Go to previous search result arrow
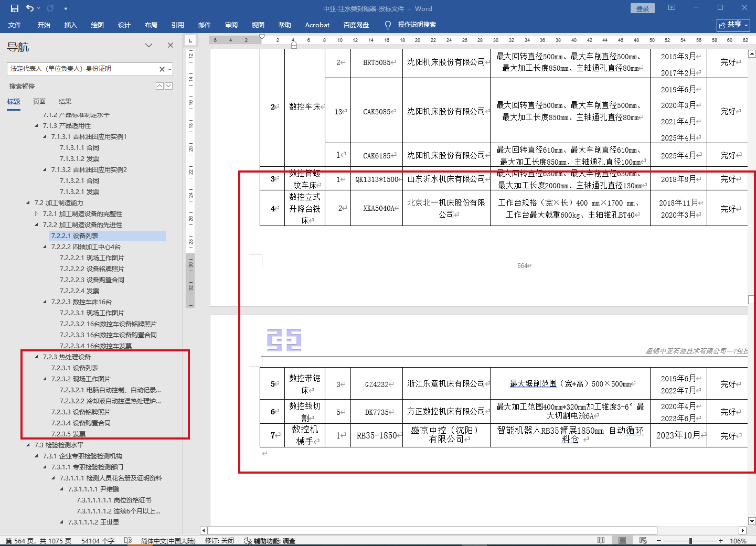Image resolution: width=756 pixels, height=546 pixels. point(159,86)
